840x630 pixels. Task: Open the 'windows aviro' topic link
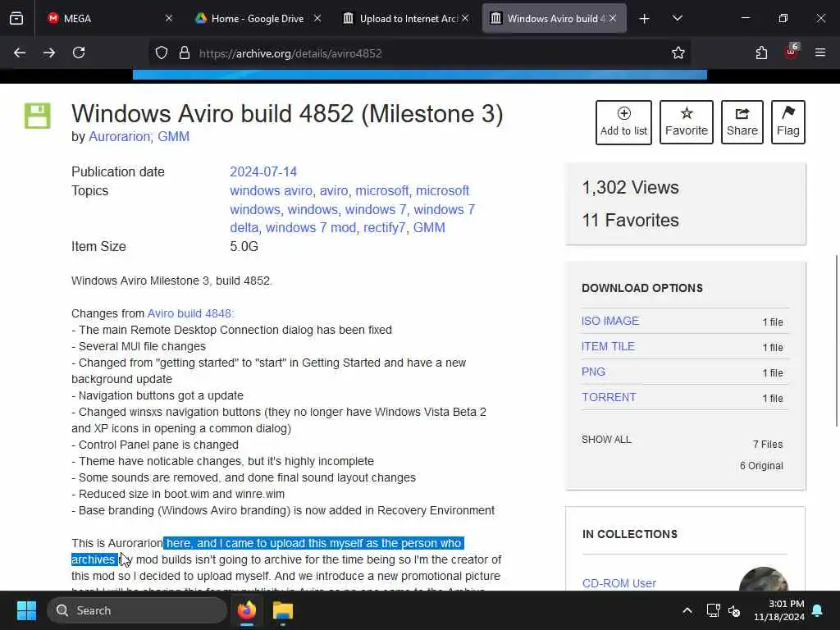[271, 190]
